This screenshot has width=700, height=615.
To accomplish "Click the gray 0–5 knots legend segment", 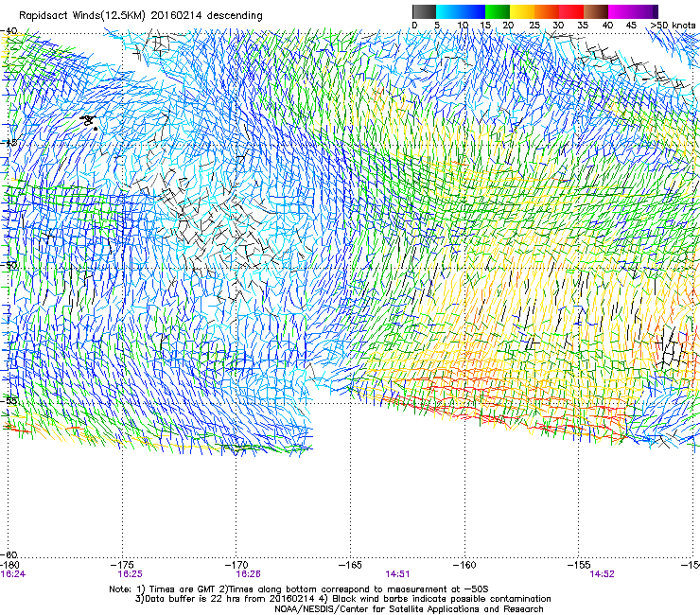I will point(424,11).
